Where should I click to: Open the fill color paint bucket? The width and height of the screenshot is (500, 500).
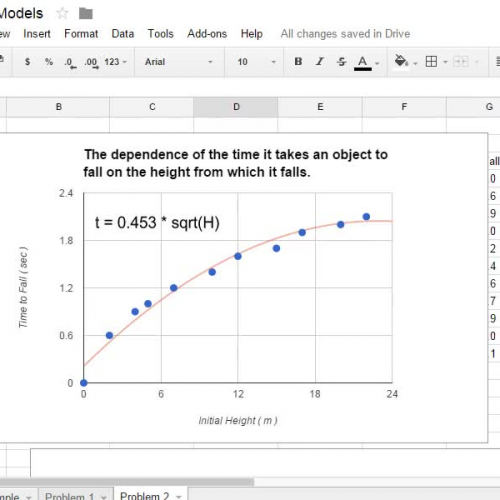point(401,62)
